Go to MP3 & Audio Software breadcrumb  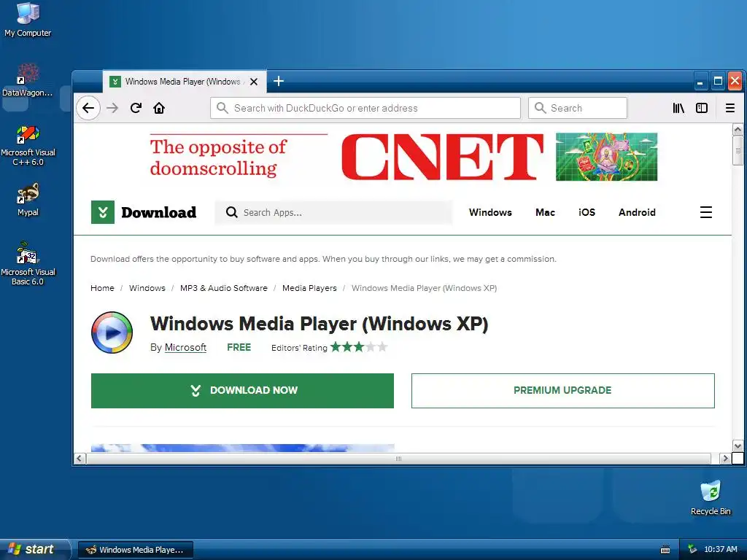(224, 288)
